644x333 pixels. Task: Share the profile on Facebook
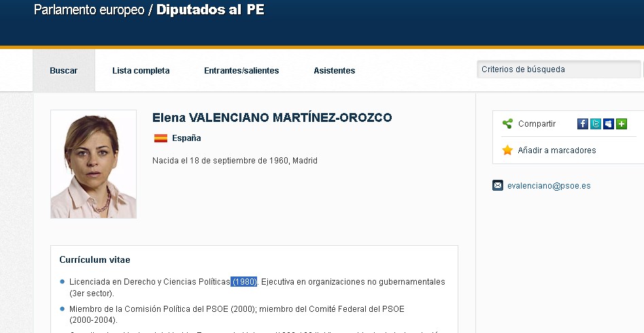pyautogui.click(x=583, y=124)
